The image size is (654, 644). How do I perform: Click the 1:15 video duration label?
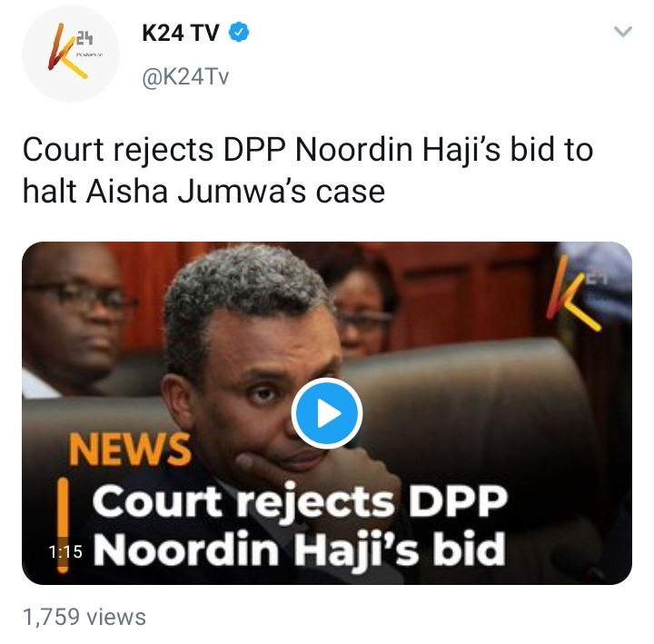65,552
